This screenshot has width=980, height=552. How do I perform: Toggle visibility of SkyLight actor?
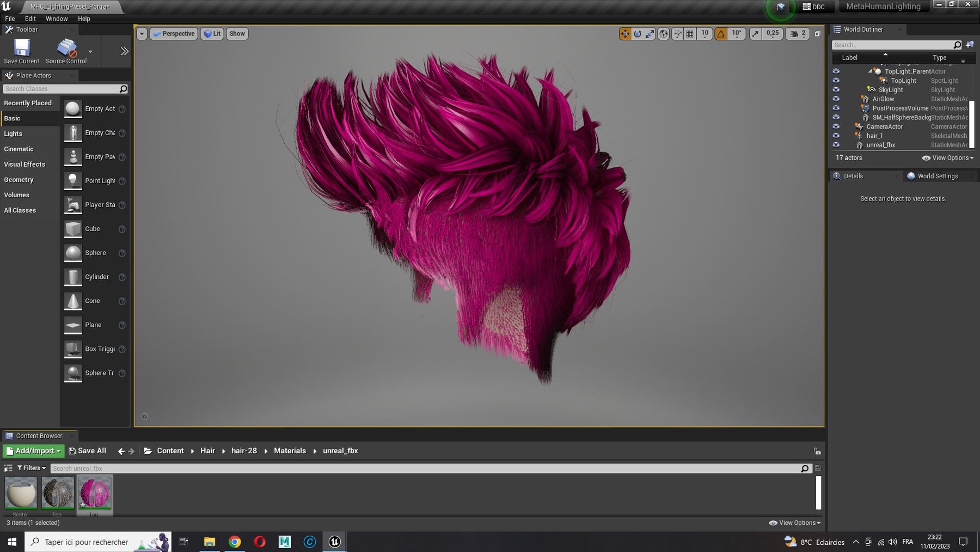click(x=836, y=90)
